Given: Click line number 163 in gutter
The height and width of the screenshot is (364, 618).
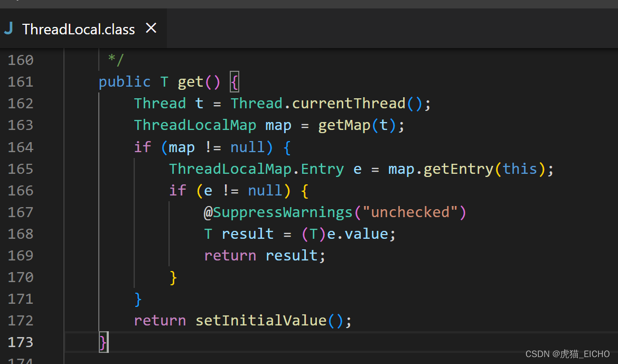Looking at the screenshot, I should 21,125.
